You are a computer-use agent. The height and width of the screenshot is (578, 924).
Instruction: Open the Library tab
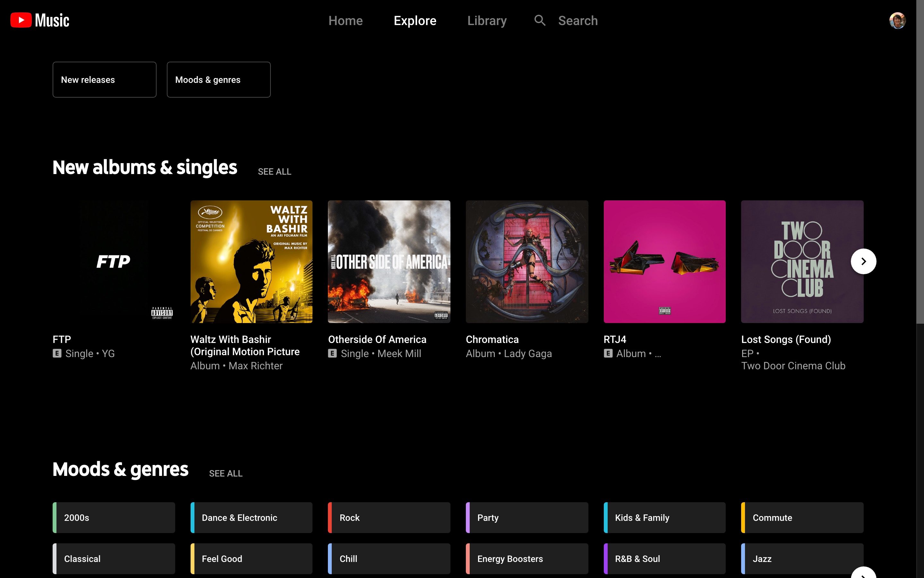487,21
